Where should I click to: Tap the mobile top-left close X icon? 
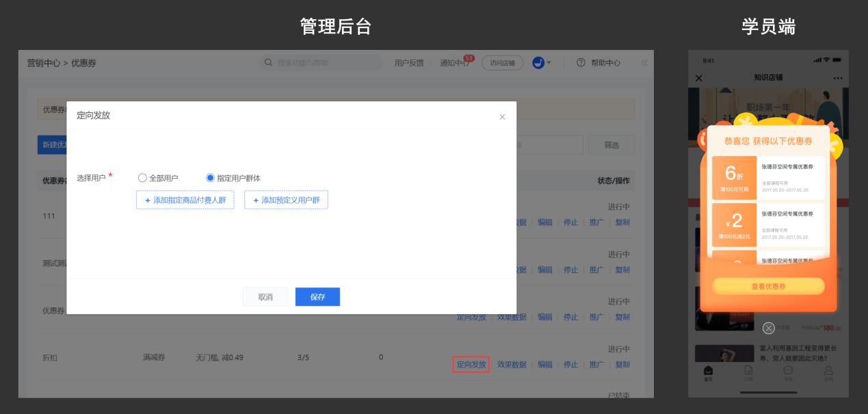pyautogui.click(x=698, y=78)
